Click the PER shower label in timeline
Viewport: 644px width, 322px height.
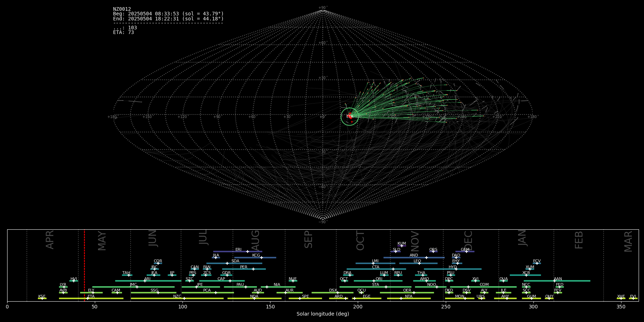244,267
